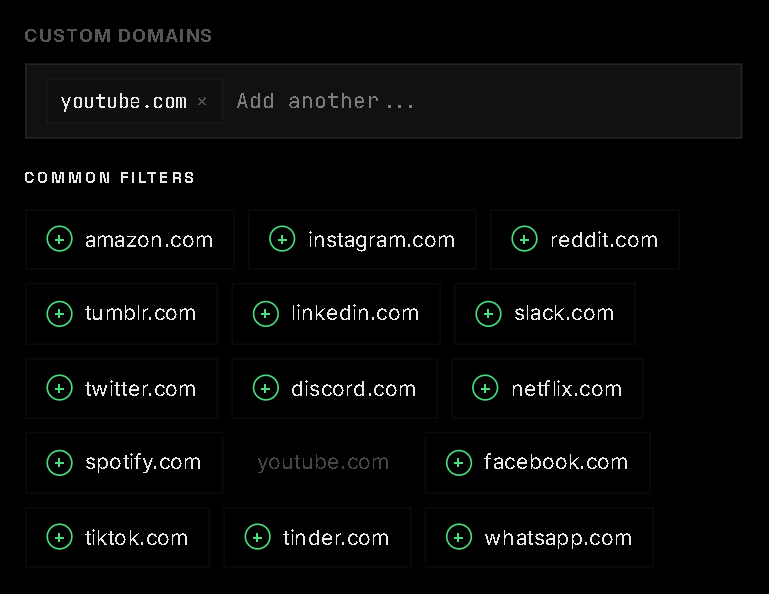Image resolution: width=769 pixels, height=594 pixels.
Task: Click the plus icon beside tumblr.com
Action: [59, 313]
